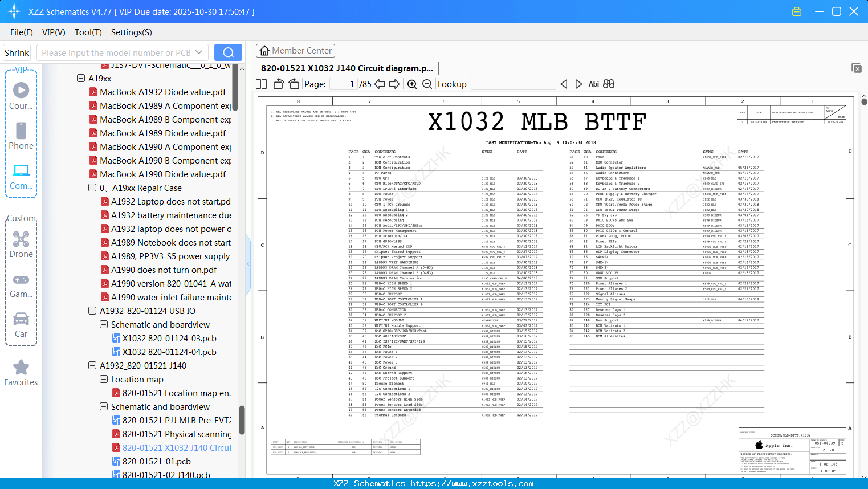Open the Settings(S) menu
This screenshot has height=489, width=868.
click(132, 32)
